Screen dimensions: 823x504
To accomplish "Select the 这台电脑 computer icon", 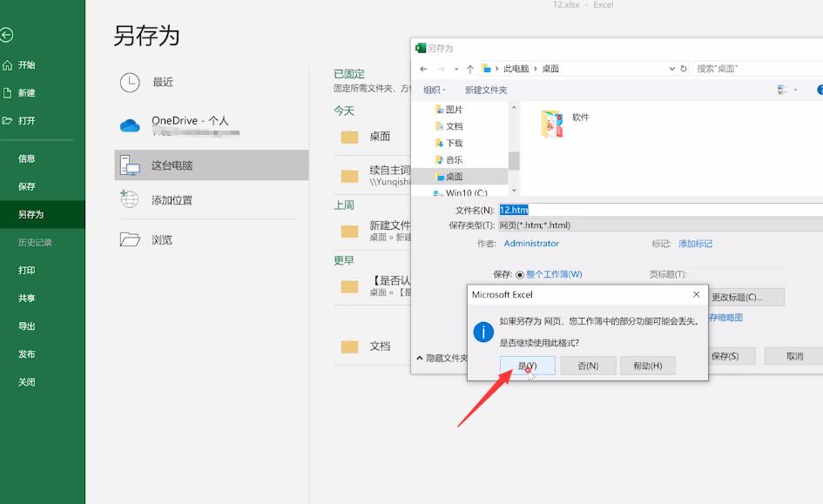I will pos(130,165).
